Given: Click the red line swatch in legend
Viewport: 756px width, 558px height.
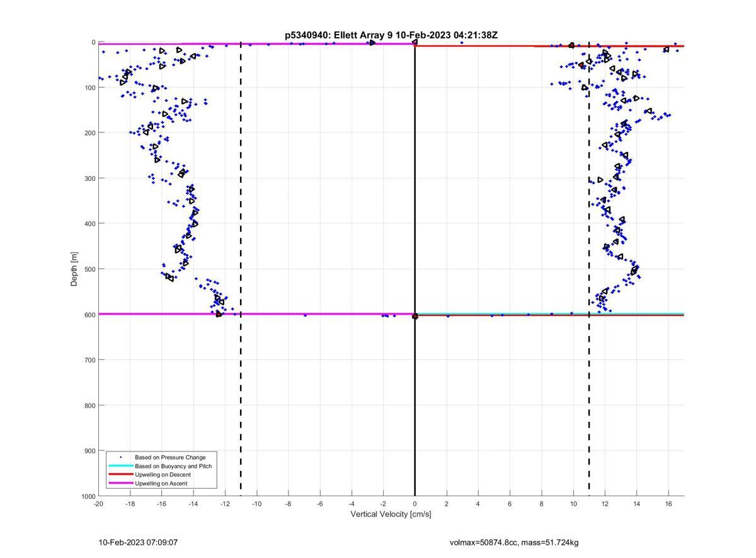Looking at the screenshot, I should (120, 475).
